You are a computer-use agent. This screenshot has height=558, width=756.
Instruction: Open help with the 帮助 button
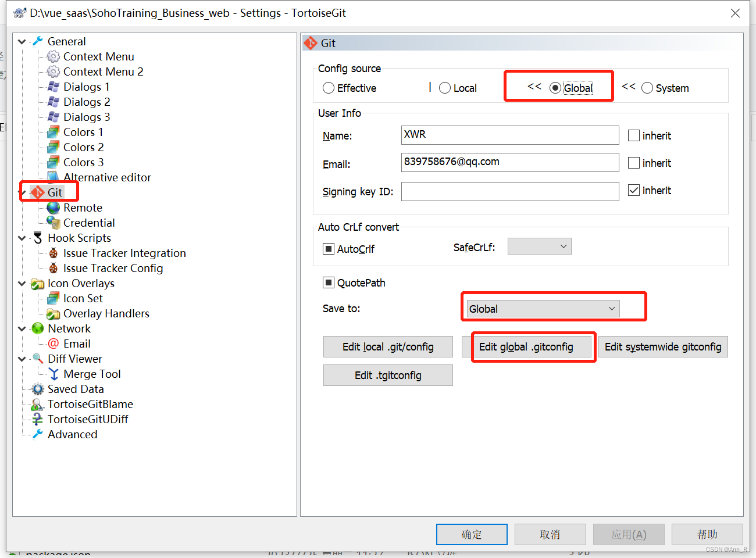(x=707, y=534)
